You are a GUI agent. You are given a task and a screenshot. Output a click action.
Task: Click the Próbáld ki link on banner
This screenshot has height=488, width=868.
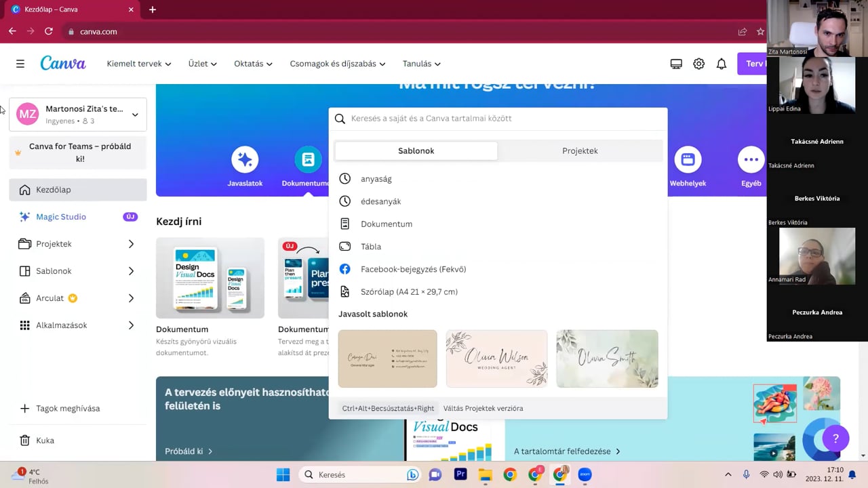(189, 451)
